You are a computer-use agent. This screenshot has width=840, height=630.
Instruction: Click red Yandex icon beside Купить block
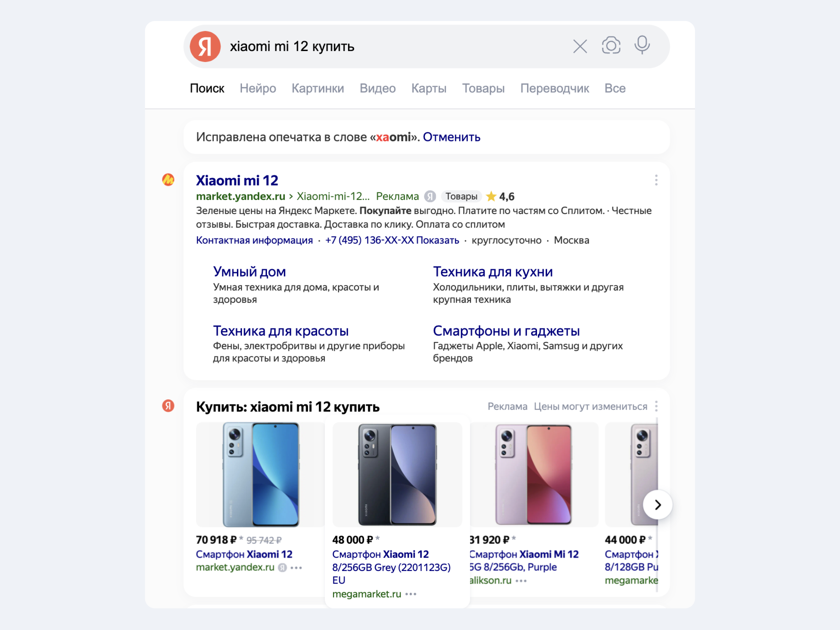[x=168, y=406]
